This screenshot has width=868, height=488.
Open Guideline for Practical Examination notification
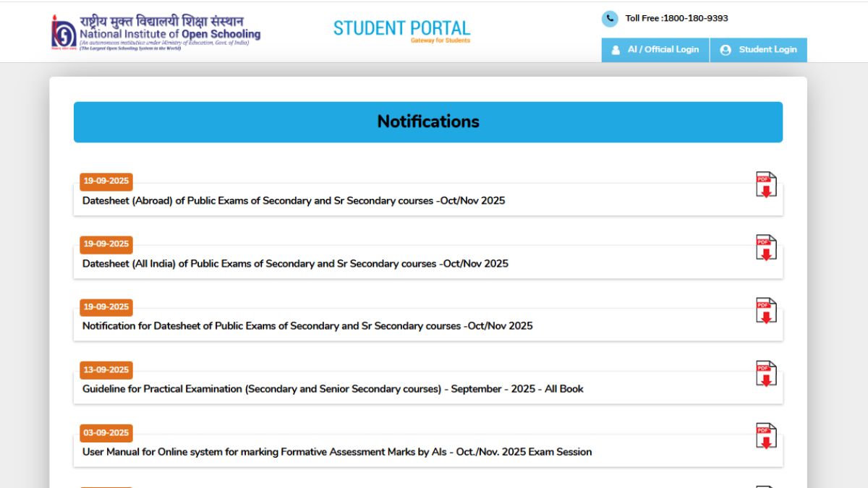click(x=333, y=389)
